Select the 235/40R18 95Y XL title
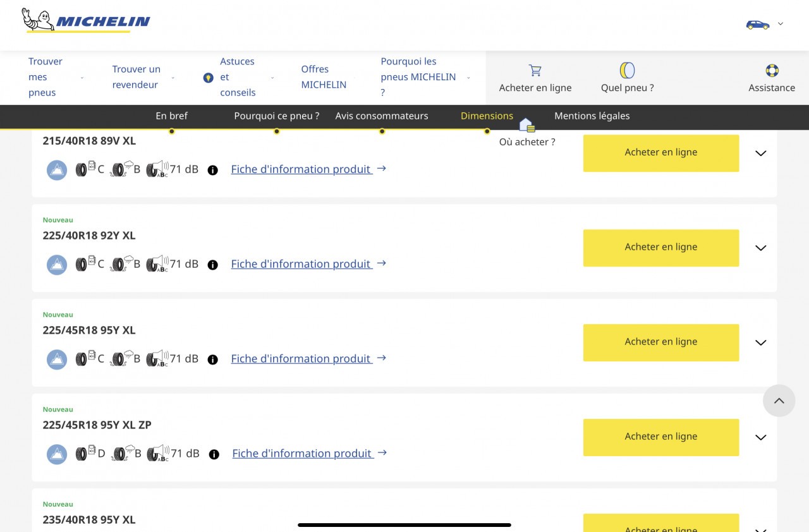This screenshot has height=532, width=809. [89, 520]
